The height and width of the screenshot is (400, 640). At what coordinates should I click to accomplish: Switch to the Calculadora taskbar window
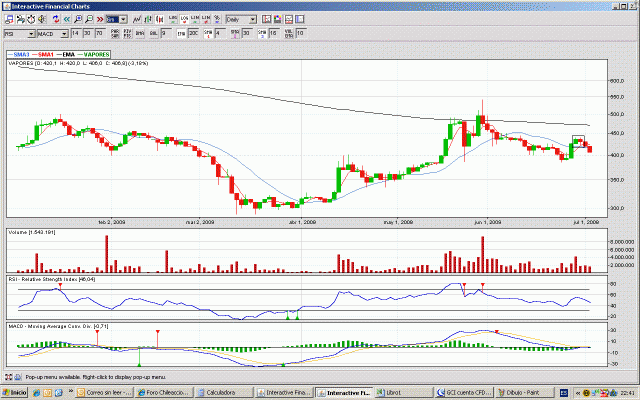click(224, 392)
